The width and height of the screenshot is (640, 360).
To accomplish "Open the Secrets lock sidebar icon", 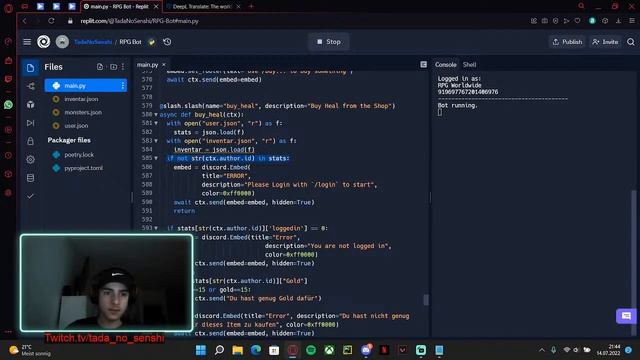I will tap(31, 141).
